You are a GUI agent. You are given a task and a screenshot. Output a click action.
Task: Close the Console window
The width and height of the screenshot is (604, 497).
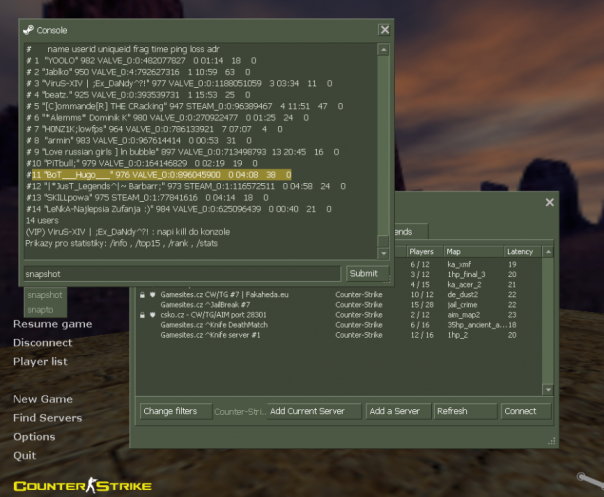[x=384, y=30]
